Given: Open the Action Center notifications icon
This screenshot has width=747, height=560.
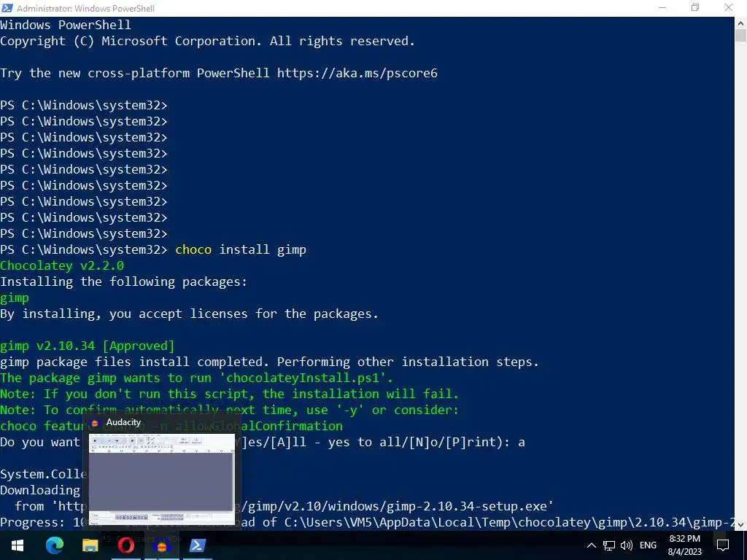Looking at the screenshot, I should 723,545.
